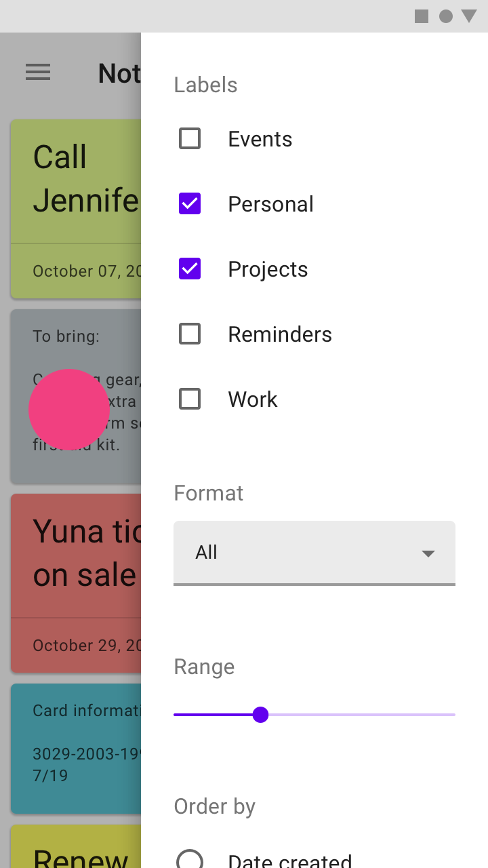Open the Card information note
Viewport: 488px width, 868px height.
coord(76,749)
